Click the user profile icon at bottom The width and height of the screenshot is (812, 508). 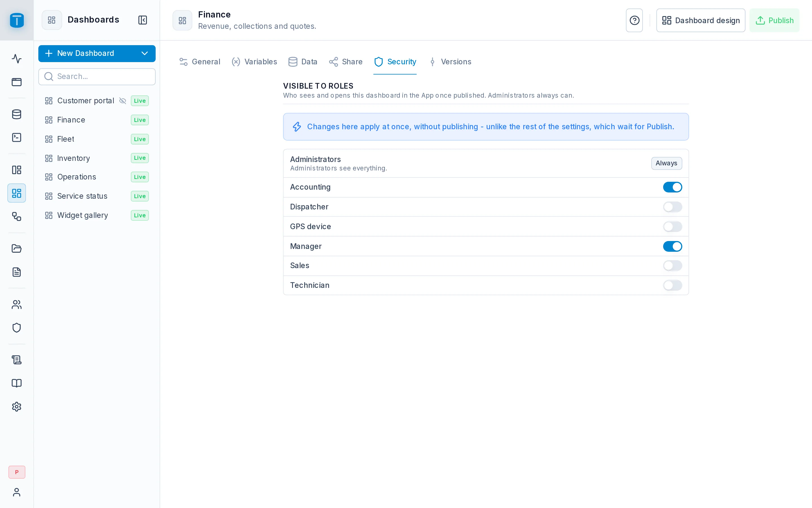pyautogui.click(x=16, y=492)
